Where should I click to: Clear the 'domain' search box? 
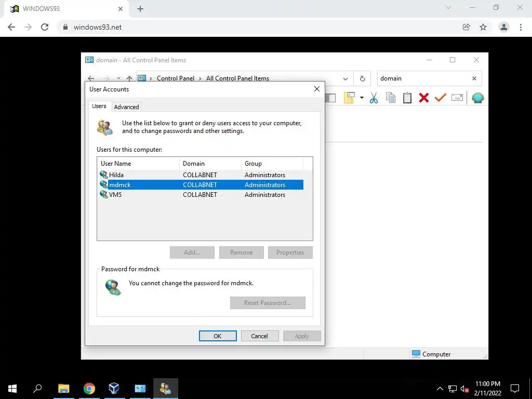(474, 78)
